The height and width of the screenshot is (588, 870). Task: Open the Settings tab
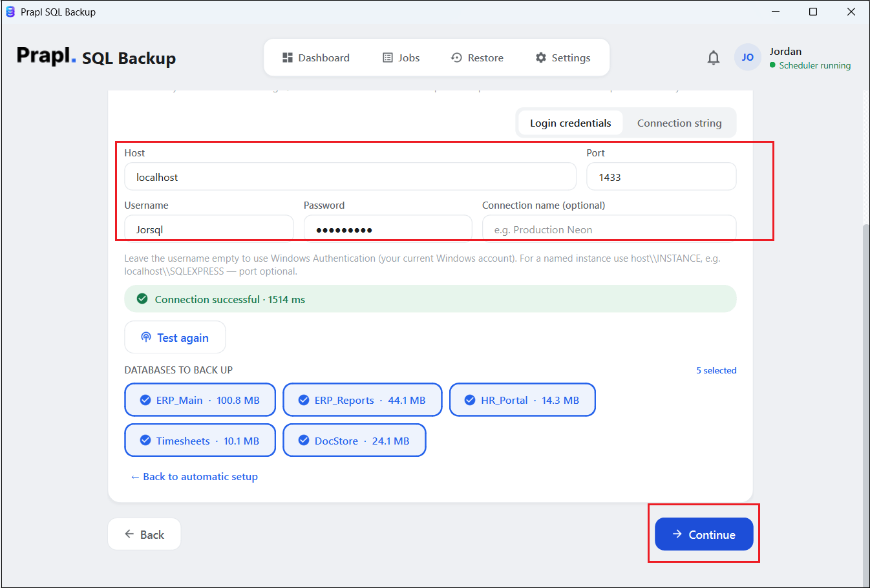point(563,58)
